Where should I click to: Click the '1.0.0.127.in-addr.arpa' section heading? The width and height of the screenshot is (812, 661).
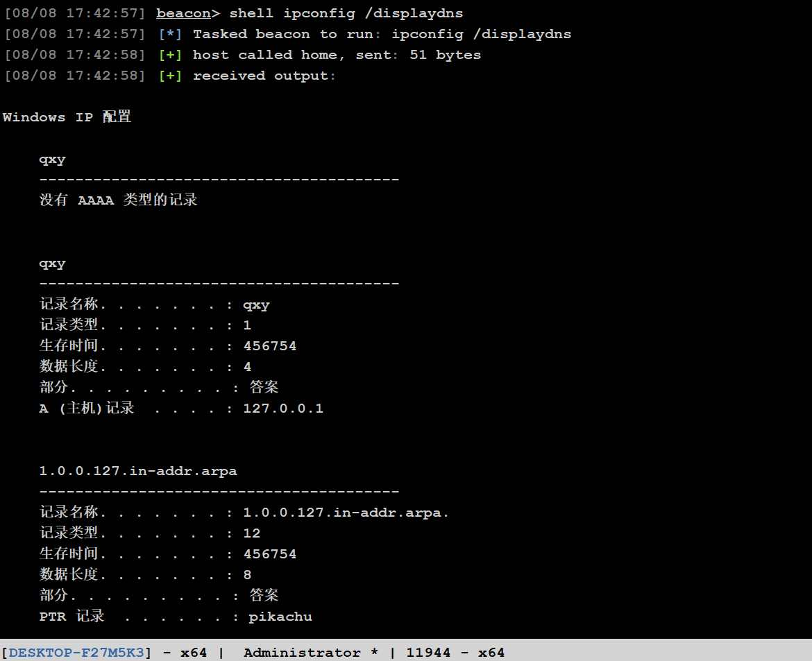click(138, 471)
